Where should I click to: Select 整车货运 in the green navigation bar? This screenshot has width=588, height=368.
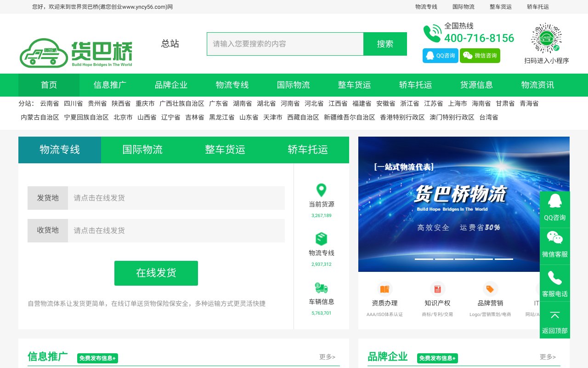(x=354, y=85)
